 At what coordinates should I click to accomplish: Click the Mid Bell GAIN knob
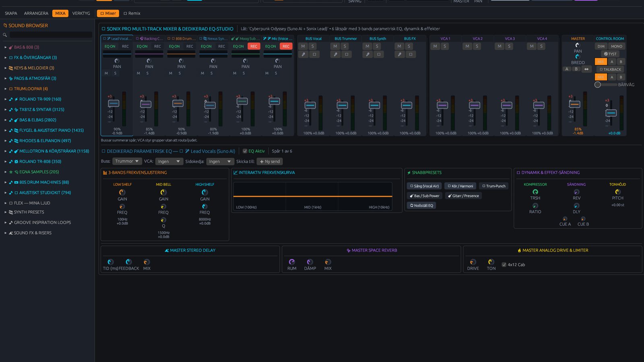coord(163,192)
